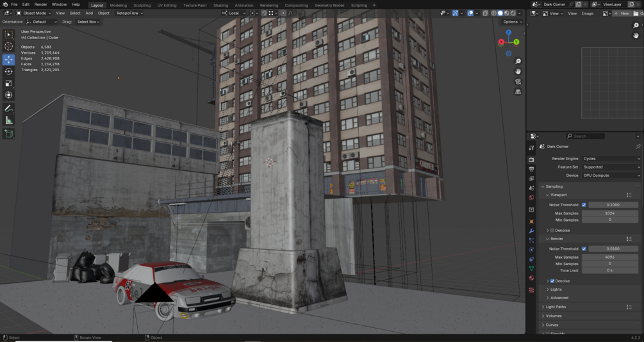Click the Blender logo menu
The image size is (644, 342).
[x=5, y=4]
